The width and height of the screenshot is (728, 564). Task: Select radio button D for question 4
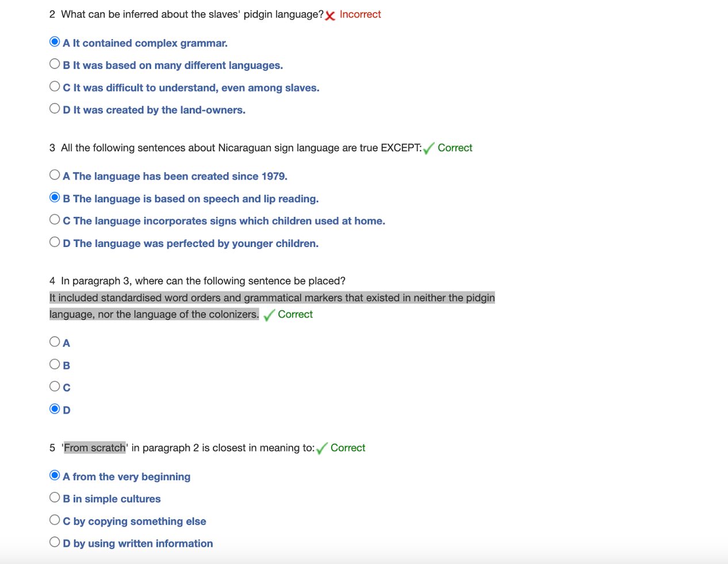[x=55, y=409]
